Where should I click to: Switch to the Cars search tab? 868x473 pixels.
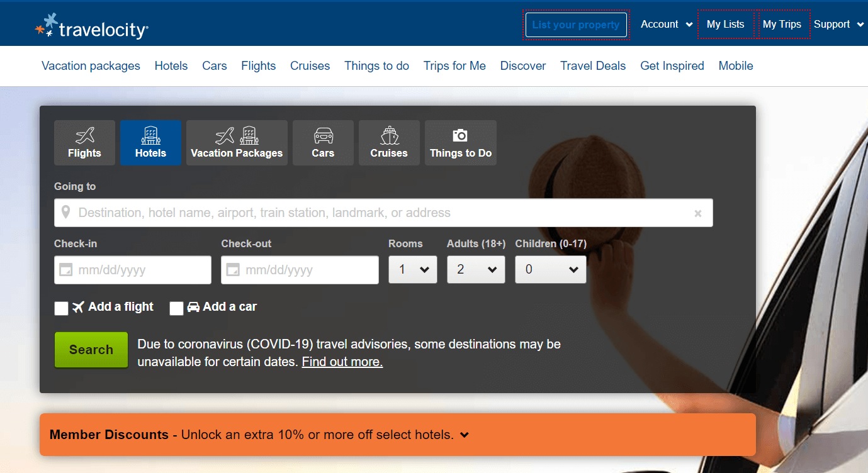pos(323,143)
